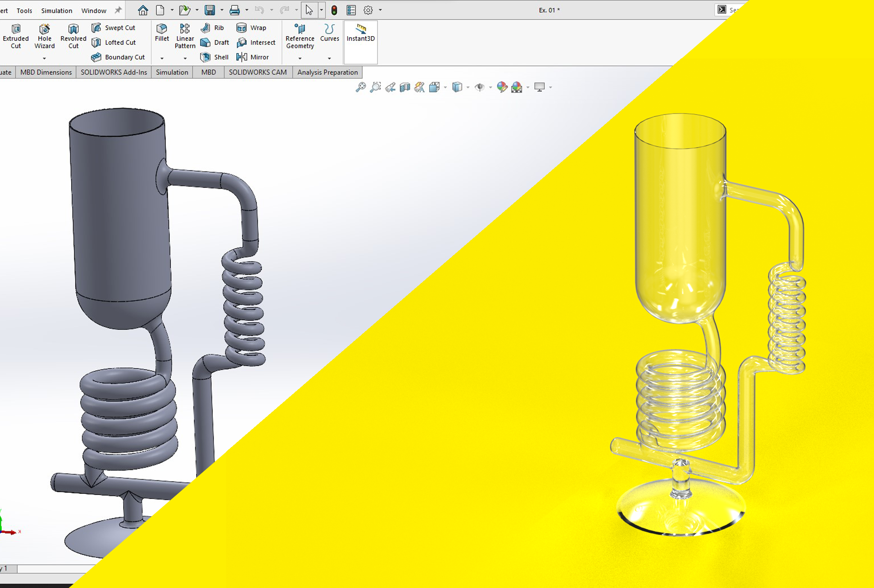Open the Simulation menu
The width and height of the screenshot is (874, 588).
click(56, 11)
